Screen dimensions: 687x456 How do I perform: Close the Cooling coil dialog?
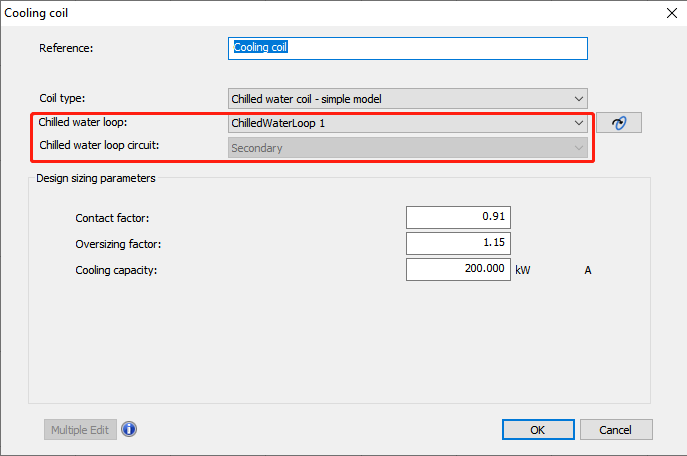(x=670, y=13)
